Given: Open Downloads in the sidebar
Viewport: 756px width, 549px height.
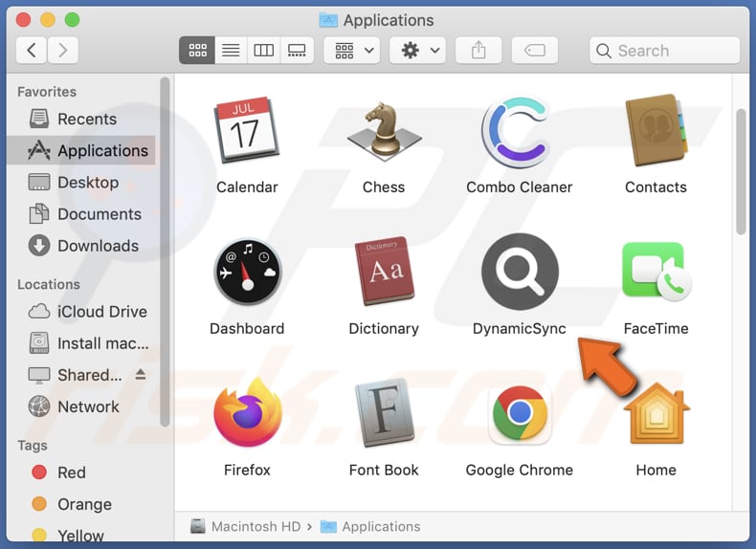Looking at the screenshot, I should click(x=82, y=246).
